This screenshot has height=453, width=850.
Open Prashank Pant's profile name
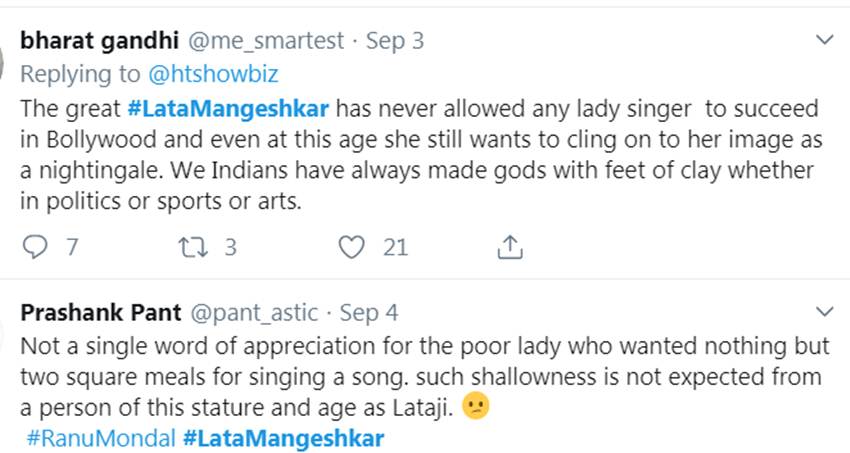(x=101, y=313)
